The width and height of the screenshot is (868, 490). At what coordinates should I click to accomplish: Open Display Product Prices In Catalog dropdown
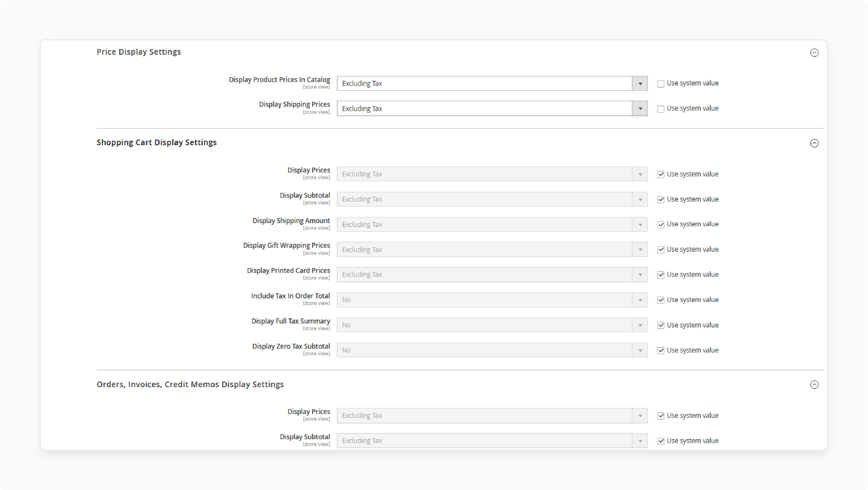(x=492, y=83)
